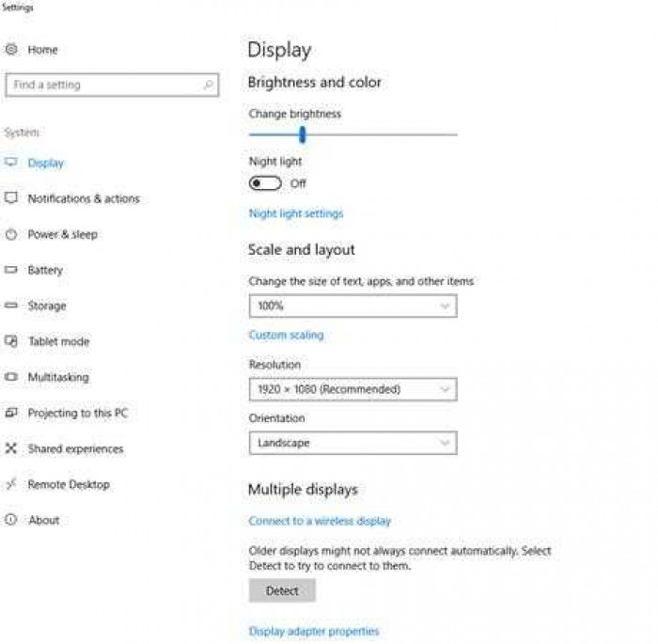This screenshot has height=644, width=658.
Task: Click the Notifications & actions icon
Action: [11, 197]
